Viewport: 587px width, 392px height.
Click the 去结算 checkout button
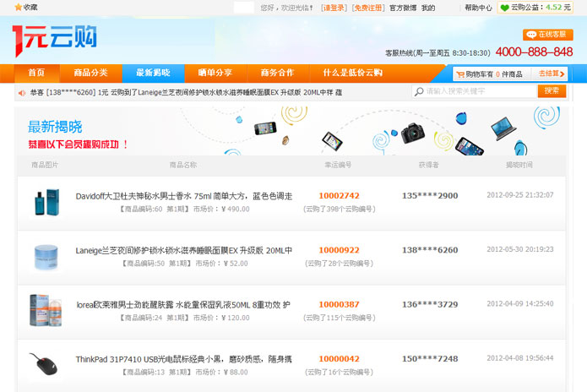pos(552,73)
